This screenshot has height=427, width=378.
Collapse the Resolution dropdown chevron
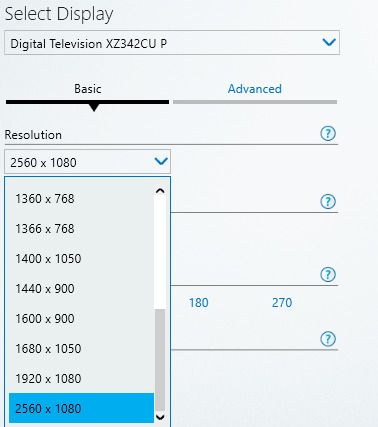point(161,162)
